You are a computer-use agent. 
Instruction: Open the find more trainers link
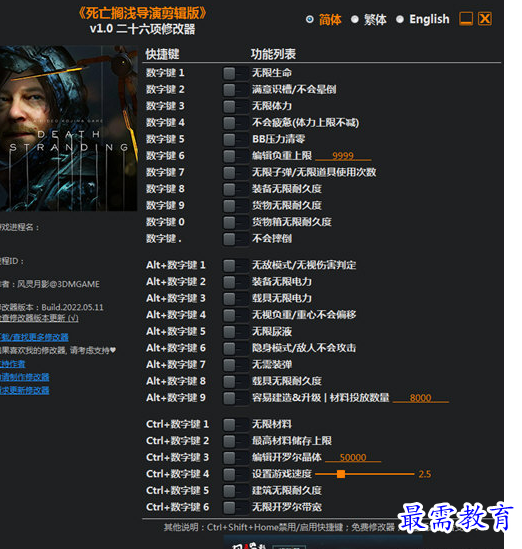(x=34, y=337)
